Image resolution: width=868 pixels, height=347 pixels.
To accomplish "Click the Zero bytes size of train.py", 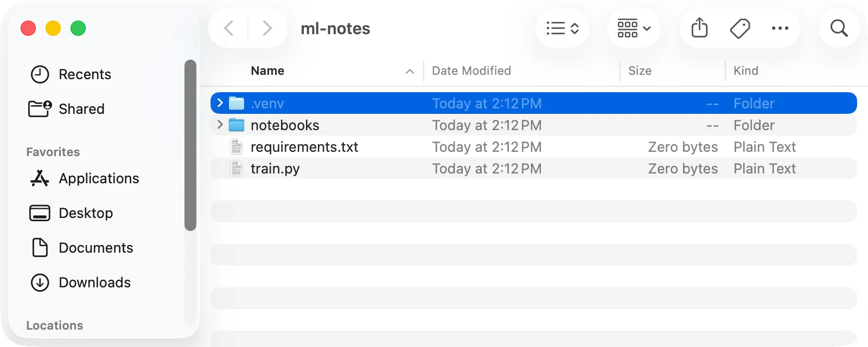I will coord(682,169).
